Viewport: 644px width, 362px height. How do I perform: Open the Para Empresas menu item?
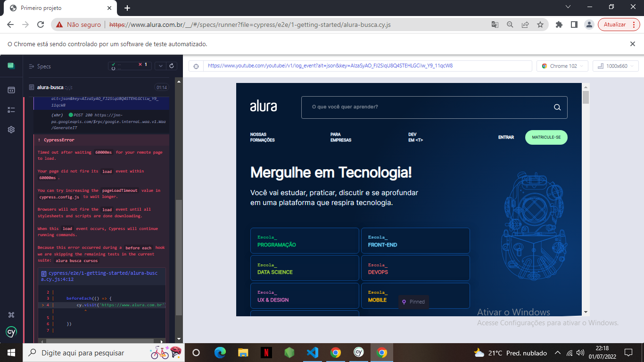[341, 137]
